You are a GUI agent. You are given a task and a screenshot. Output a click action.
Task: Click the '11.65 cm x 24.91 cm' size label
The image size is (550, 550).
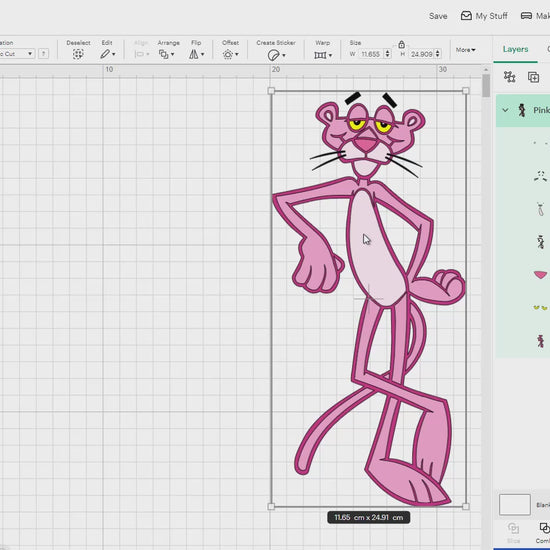(369, 517)
